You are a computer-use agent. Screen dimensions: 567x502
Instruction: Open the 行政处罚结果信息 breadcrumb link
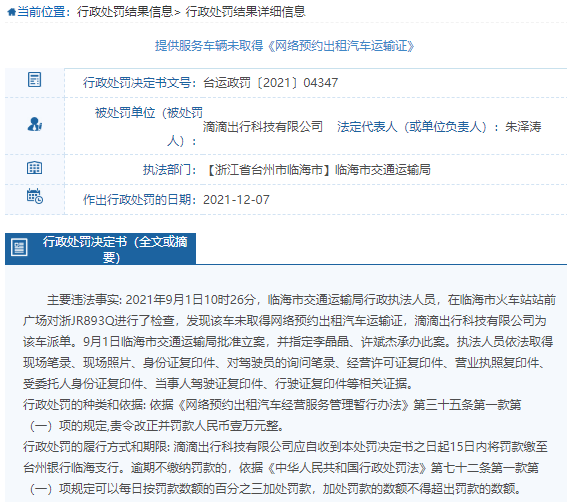click(125, 12)
